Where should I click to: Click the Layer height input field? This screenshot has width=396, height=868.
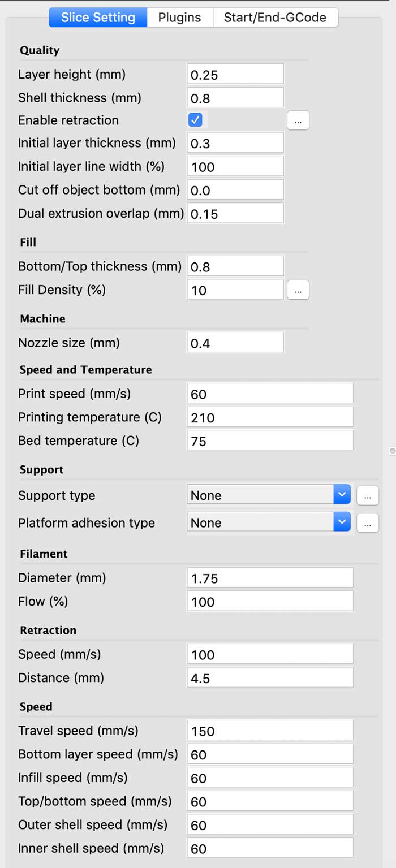click(x=235, y=75)
